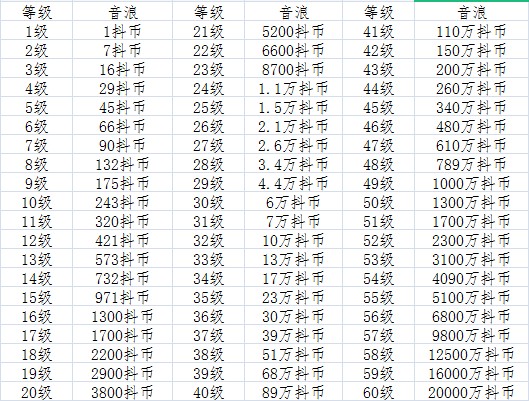The width and height of the screenshot is (529, 401).
Task: Select the 55级 cell
Action: click(x=378, y=297)
